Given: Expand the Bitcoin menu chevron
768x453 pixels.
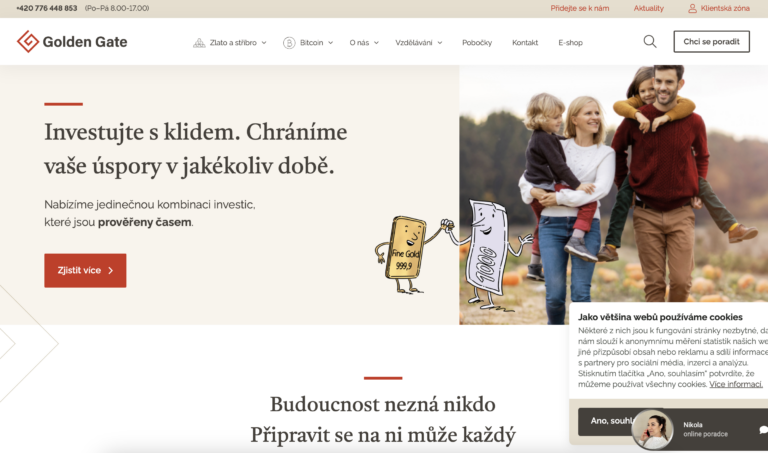Looking at the screenshot, I should (x=331, y=43).
